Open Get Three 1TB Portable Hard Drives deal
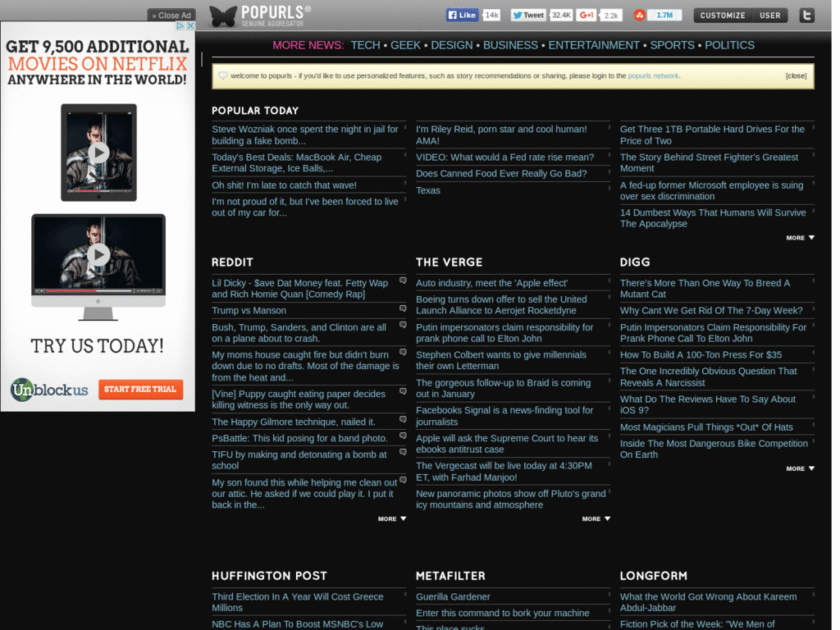The image size is (840, 630). [713, 135]
